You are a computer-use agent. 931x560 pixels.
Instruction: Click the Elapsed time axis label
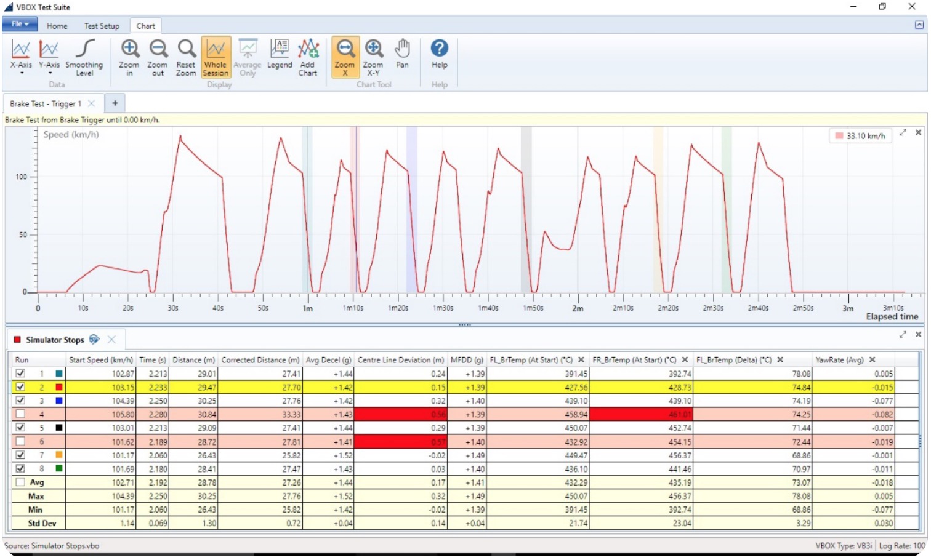click(892, 316)
